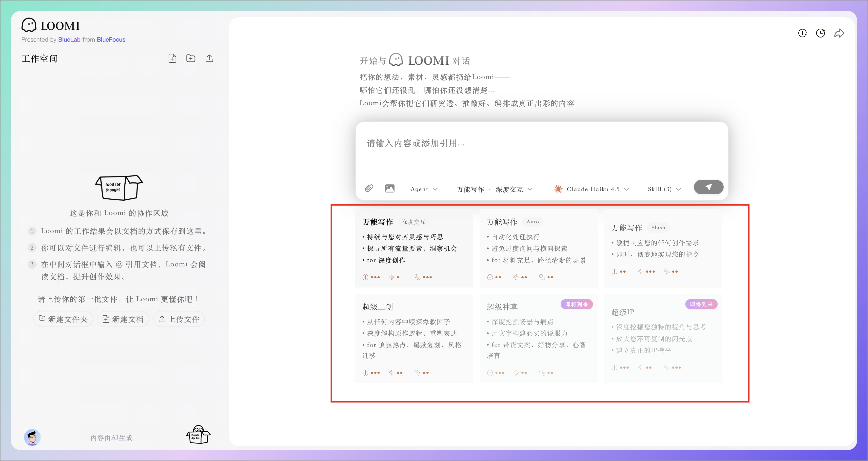The width and height of the screenshot is (868, 461).
Task: Expand the Agent mode dropdown
Action: [x=424, y=189]
